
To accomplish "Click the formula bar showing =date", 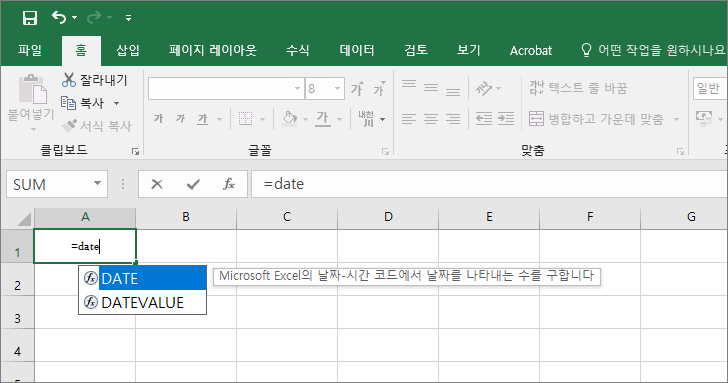I will pos(489,184).
